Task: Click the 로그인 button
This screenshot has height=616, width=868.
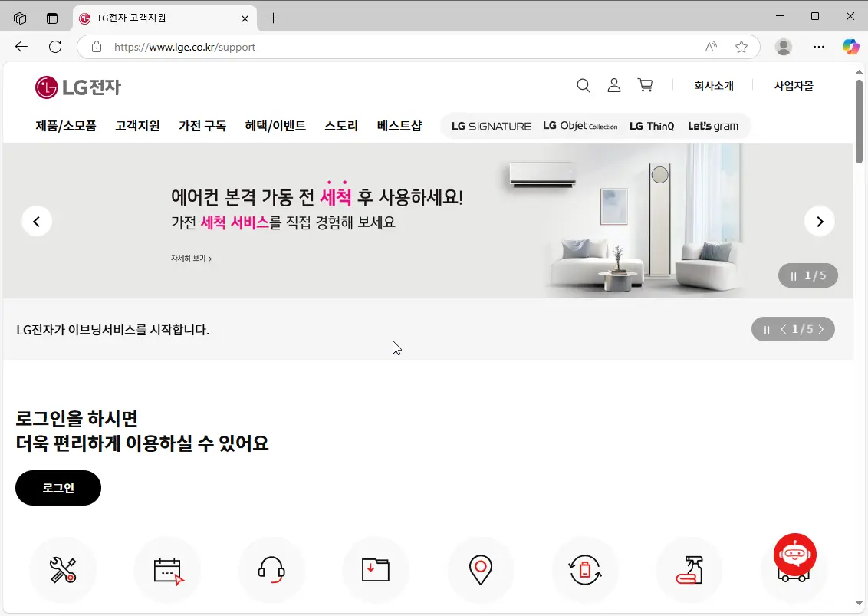Action: 58,487
